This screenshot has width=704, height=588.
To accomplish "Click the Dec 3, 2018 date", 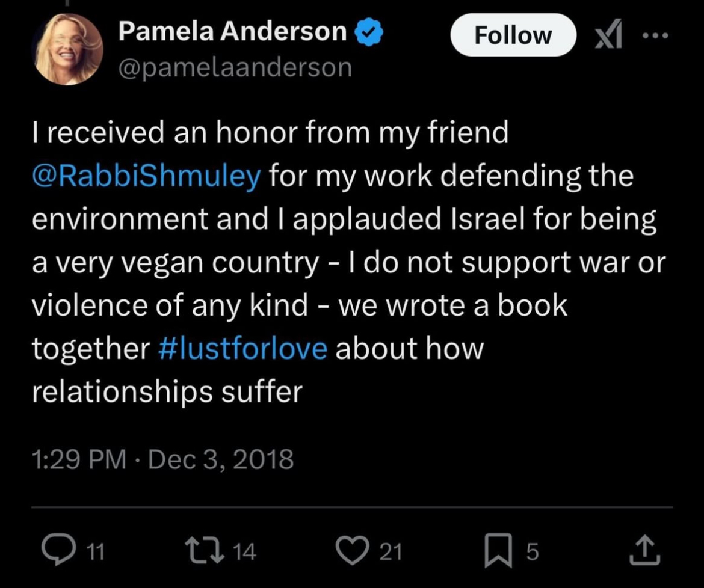I will pyautogui.click(x=220, y=459).
